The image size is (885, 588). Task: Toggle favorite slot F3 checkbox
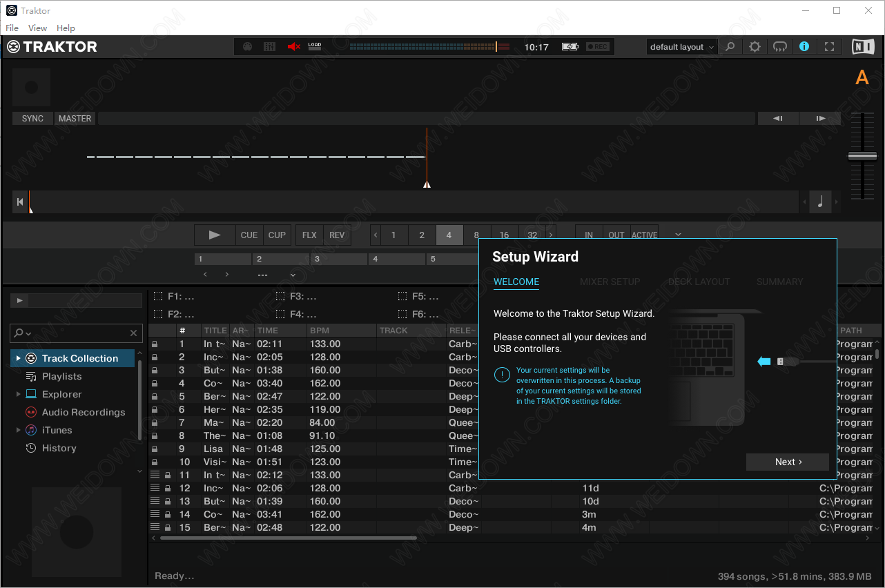[x=280, y=296]
